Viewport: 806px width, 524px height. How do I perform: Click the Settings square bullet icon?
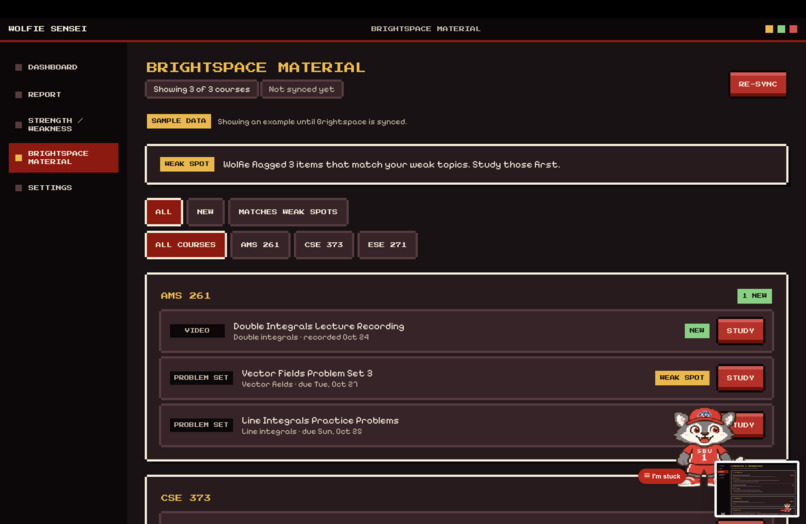[19, 188]
